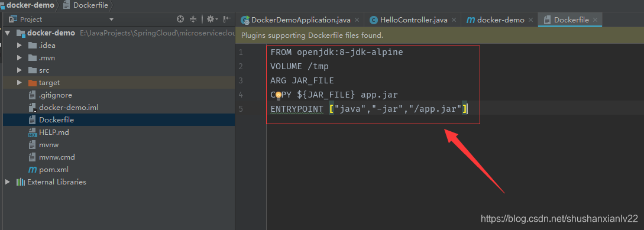Expand External Libraries node

pyautogui.click(x=8, y=182)
